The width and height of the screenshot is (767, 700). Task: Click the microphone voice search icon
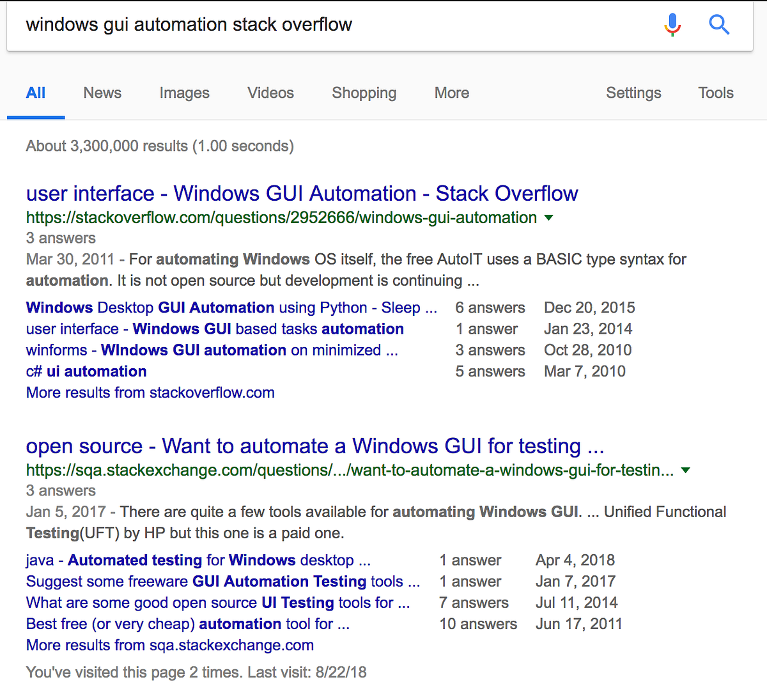pos(672,24)
